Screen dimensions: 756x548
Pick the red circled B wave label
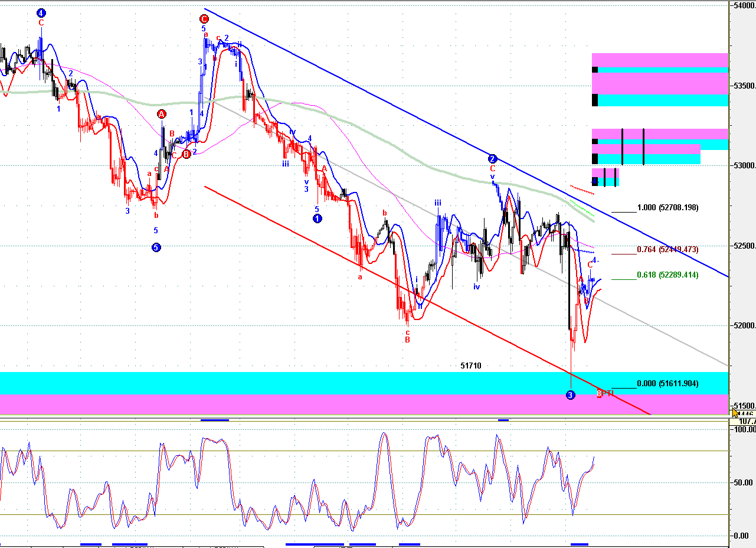186,154
